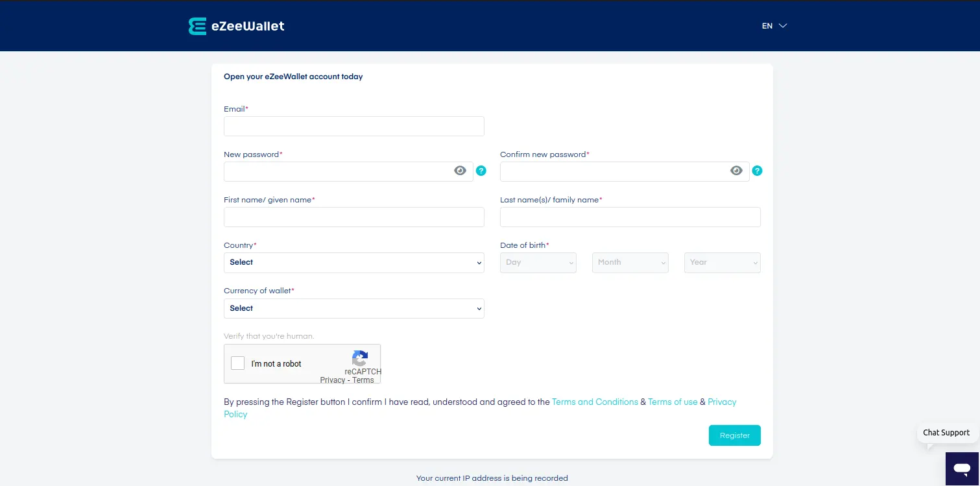Open reCAPTCHA Privacy link
Viewport: 980px width, 486px height.
click(333, 380)
